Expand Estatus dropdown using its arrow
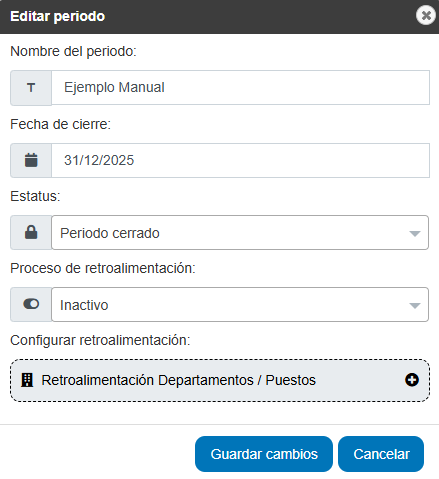 click(415, 233)
